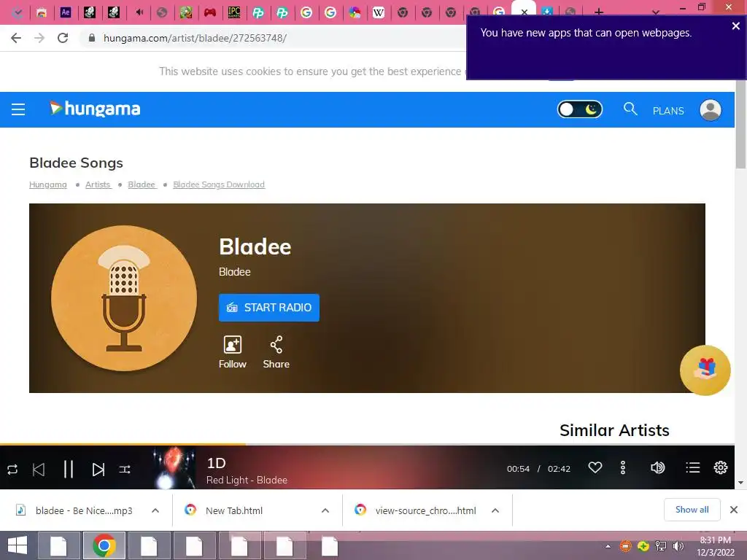Share the Bladee artist page
747x560 pixels.
[x=276, y=352]
